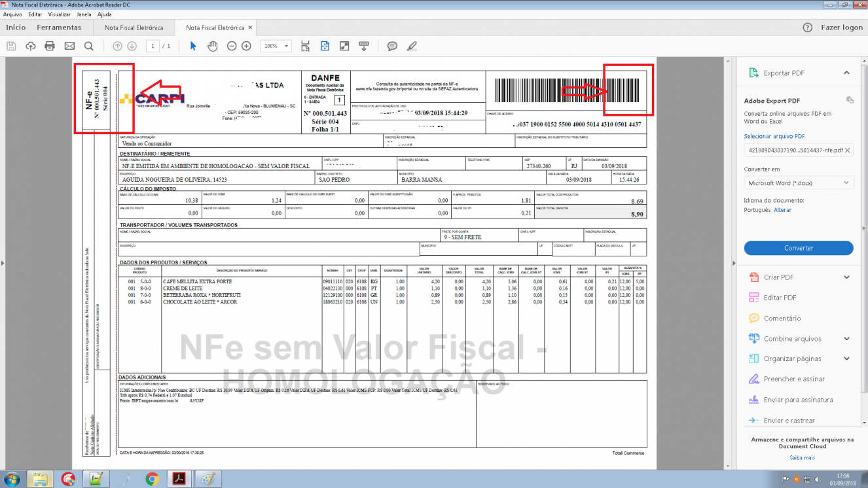Zoom out with minus icon
Viewport: 868px width, 488px height.
pos(232,46)
